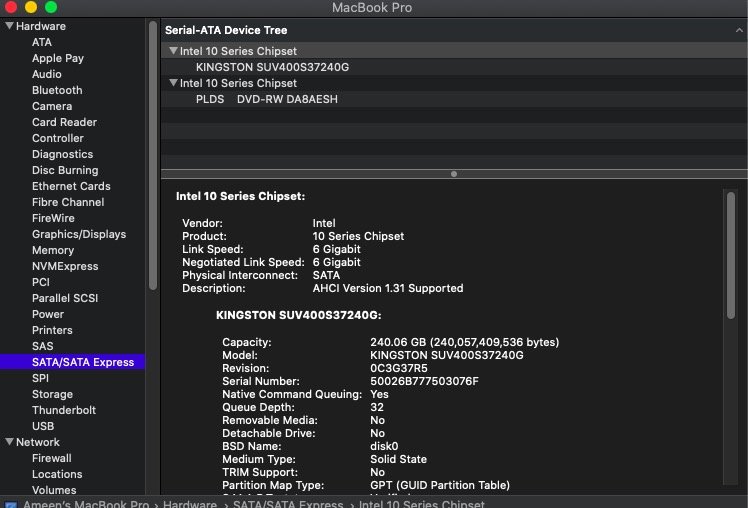748x508 pixels.
Task: Click the details pane vertical scrollbar
Action: [x=731, y=255]
